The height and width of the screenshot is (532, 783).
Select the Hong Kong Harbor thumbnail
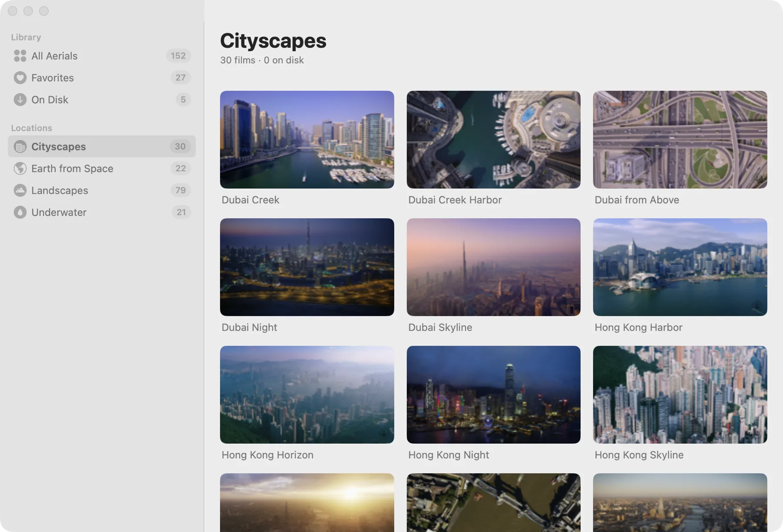coord(680,267)
